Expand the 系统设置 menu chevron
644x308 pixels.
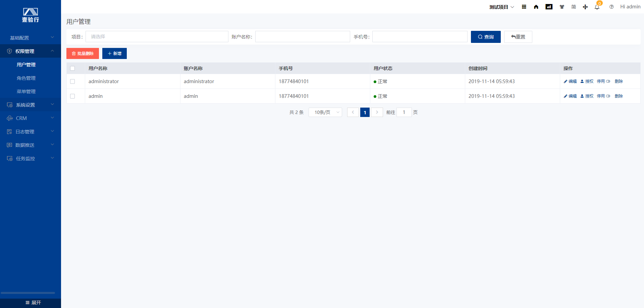(x=52, y=105)
